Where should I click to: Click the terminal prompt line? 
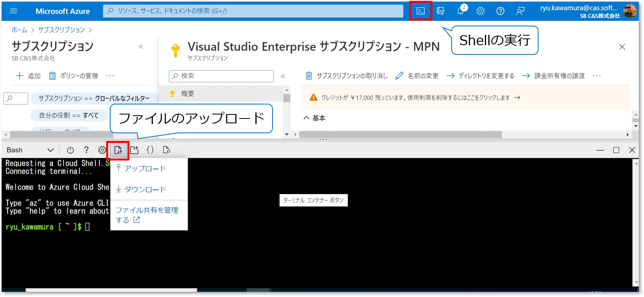48,227
